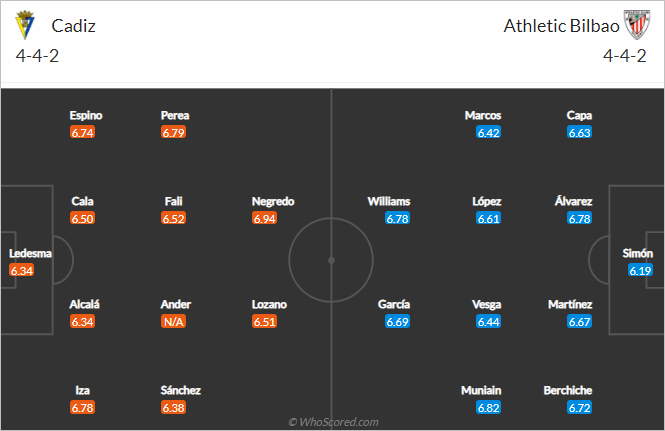Click the Athletic Bilbao club crest

pyautogui.click(x=636, y=24)
